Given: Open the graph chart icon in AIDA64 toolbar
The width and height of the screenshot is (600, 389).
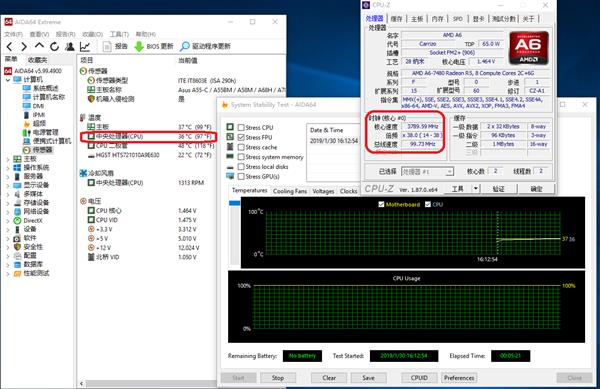Looking at the screenshot, I should tap(85, 47).
